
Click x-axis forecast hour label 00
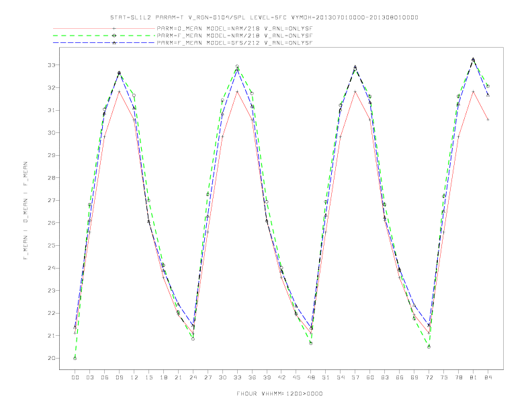point(75,377)
